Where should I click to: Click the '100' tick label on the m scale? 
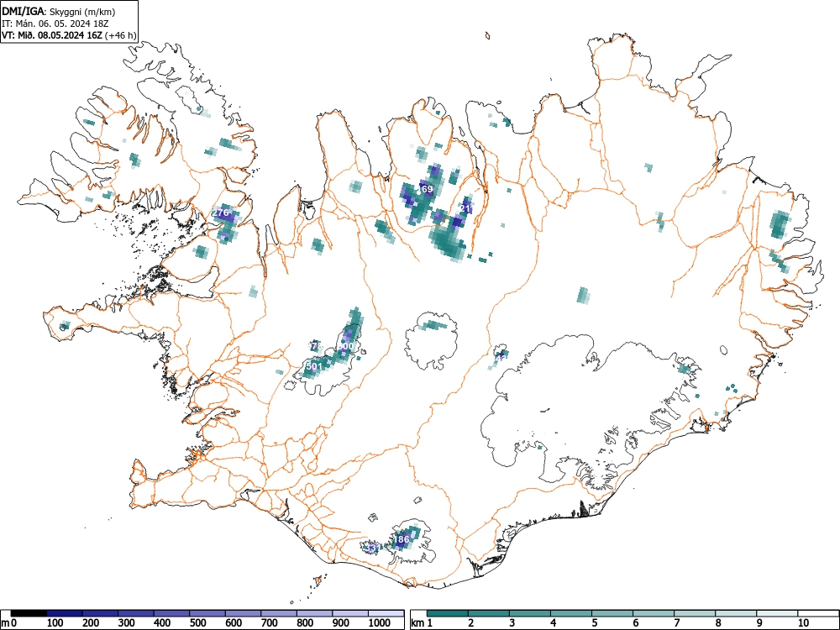point(55,623)
